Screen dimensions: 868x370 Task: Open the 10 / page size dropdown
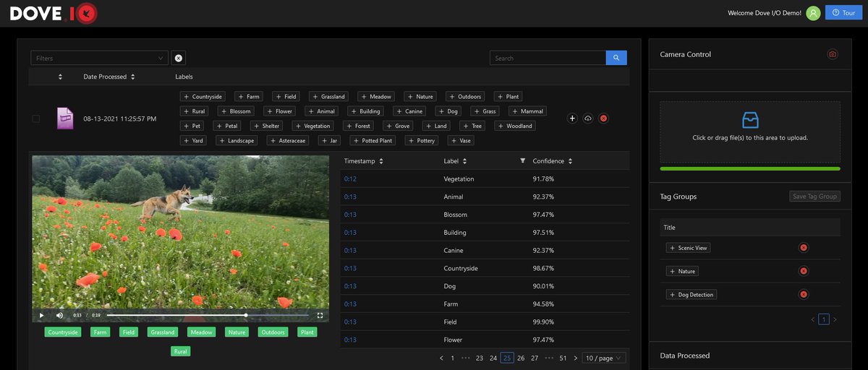click(x=604, y=358)
